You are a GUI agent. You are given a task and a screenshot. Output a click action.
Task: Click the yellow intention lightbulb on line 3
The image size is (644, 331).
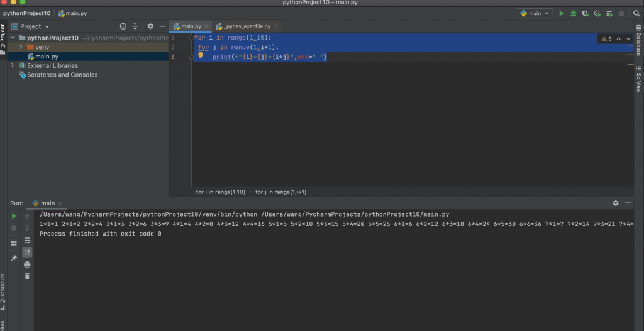[201, 55]
